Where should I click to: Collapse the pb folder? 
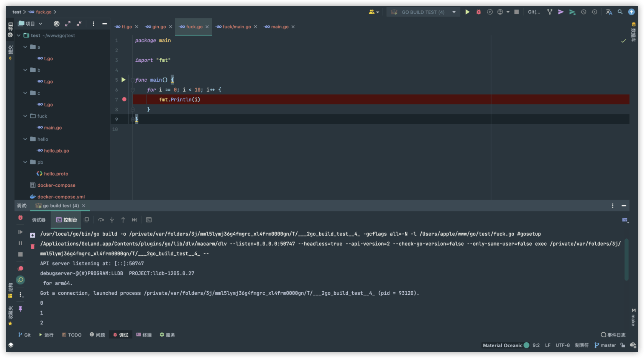click(x=25, y=162)
